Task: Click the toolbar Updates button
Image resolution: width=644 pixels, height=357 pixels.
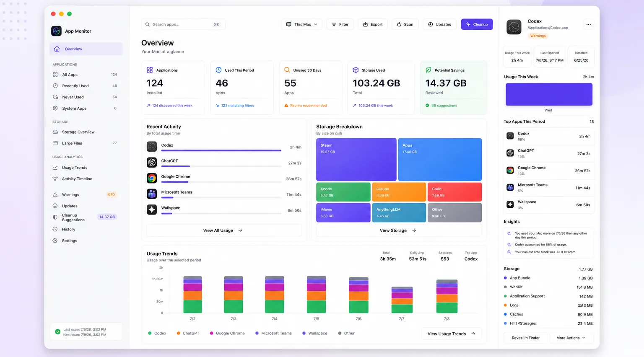Action: pyautogui.click(x=439, y=24)
